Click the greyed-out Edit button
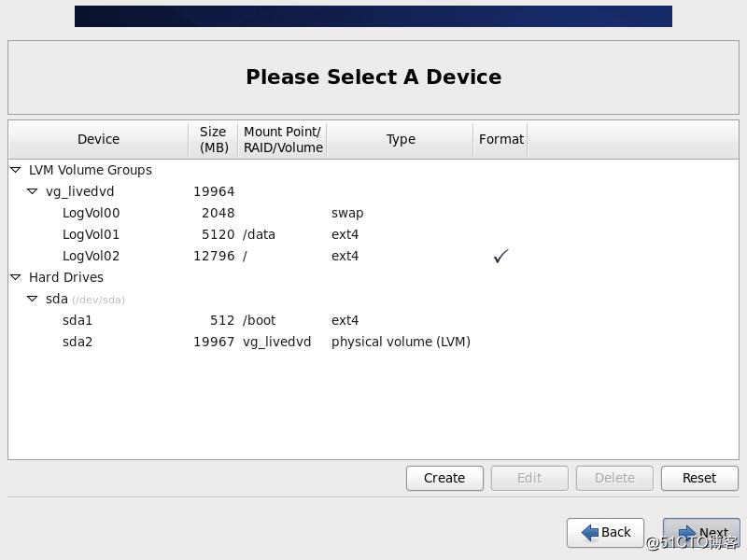Screen dimensions: 747x560 (529, 478)
